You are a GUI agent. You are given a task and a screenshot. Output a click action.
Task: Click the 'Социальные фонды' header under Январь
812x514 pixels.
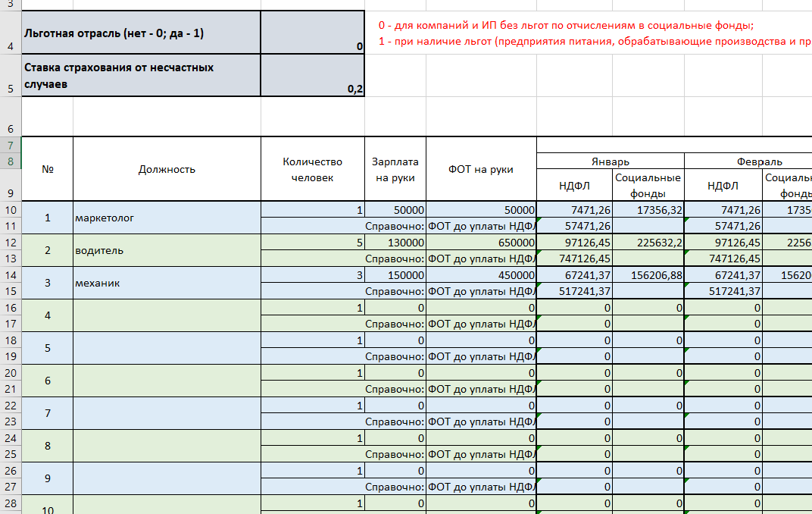click(648, 185)
